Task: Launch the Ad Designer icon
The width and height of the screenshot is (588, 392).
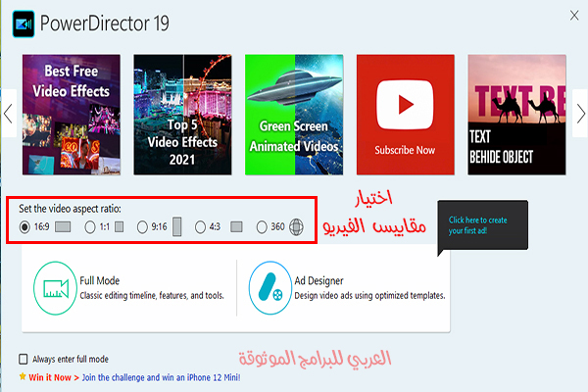Action: pyautogui.click(x=270, y=288)
